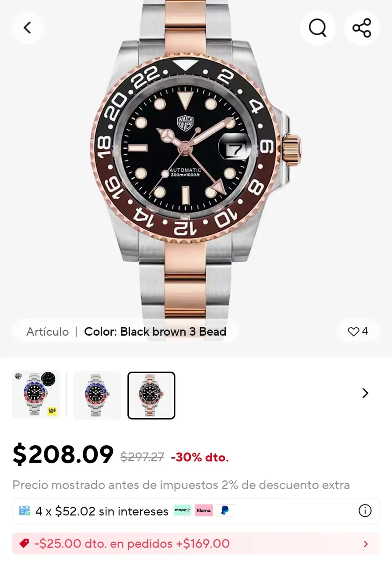392x563 pixels.
Task: Tap the main watch product image
Action: pyautogui.click(x=196, y=158)
